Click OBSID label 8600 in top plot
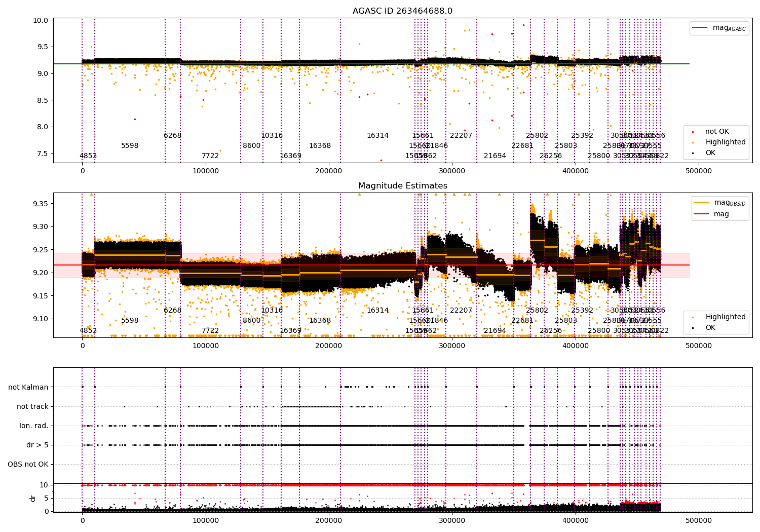This screenshot has width=760, height=532. [x=252, y=146]
